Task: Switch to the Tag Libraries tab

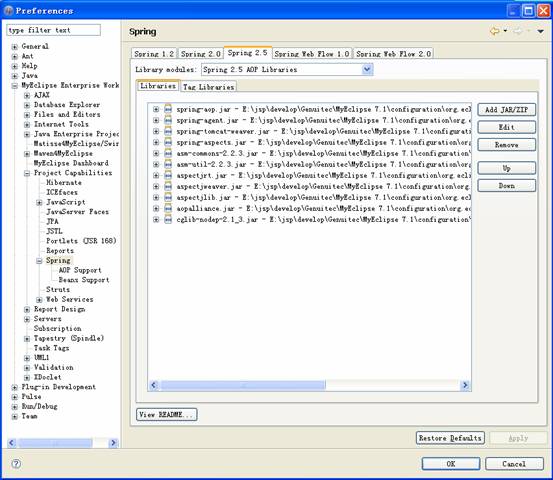Action: point(208,87)
